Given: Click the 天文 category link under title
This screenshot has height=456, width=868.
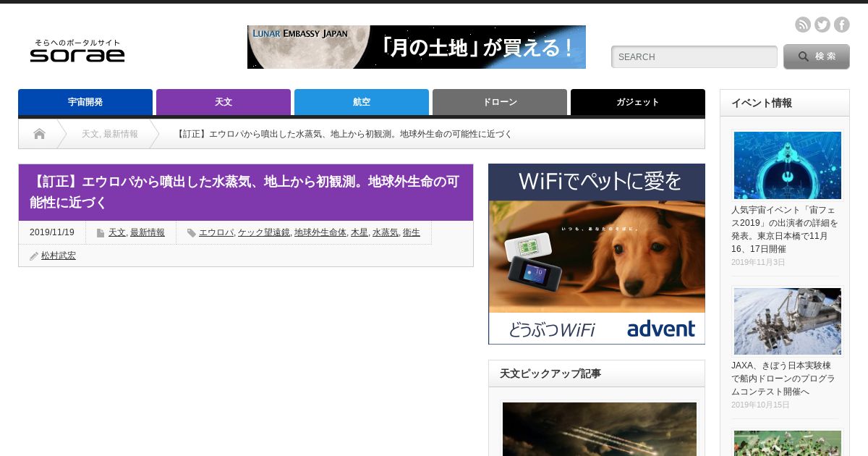Looking at the screenshot, I should click(x=116, y=232).
